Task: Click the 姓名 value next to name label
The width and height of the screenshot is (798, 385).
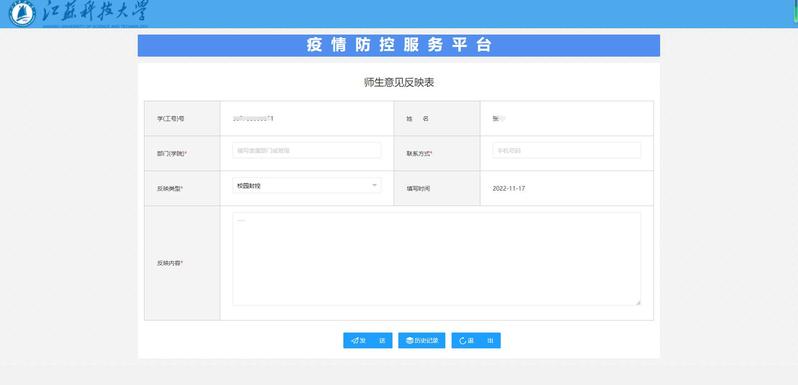Action: click(x=498, y=118)
